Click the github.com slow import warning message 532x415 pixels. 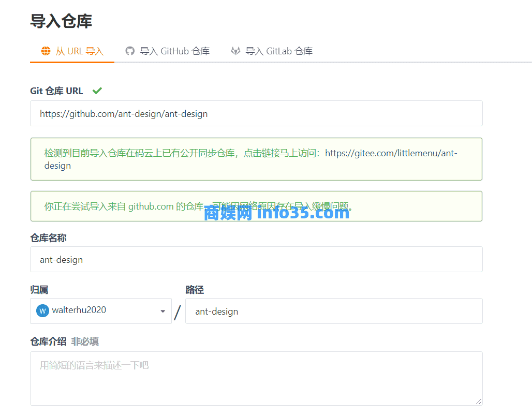click(256, 206)
